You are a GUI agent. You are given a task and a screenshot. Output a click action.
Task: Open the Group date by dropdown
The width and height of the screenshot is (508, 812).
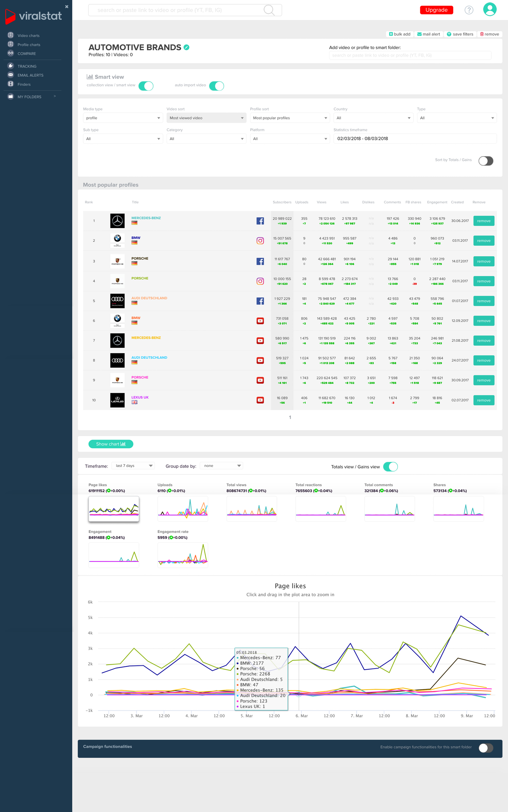point(222,466)
